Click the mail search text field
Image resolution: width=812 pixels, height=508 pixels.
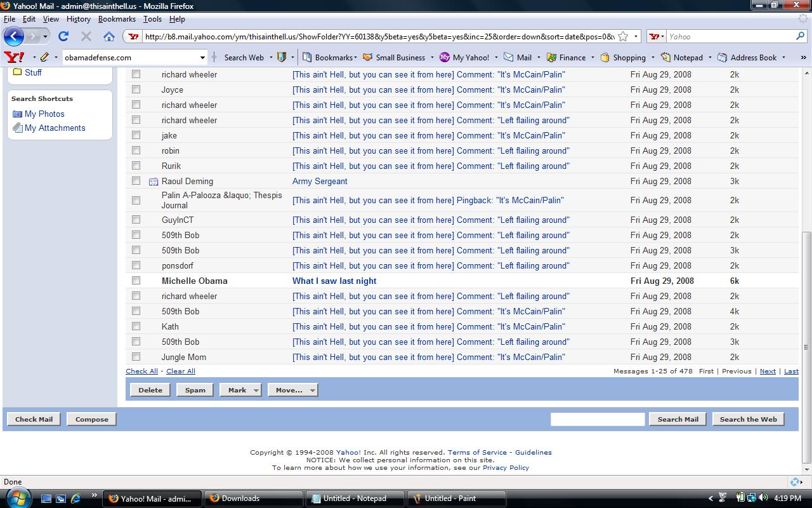[597, 419]
